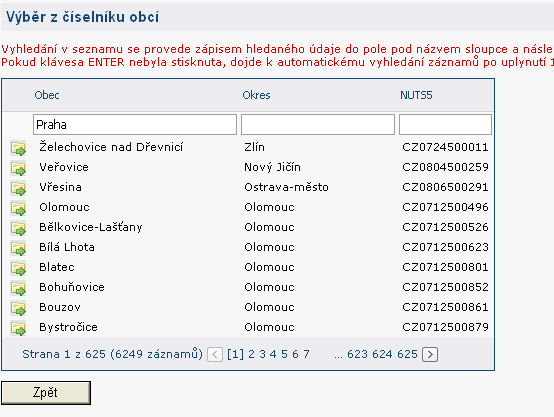
Task: Click the Bouzov name
Action: point(60,307)
